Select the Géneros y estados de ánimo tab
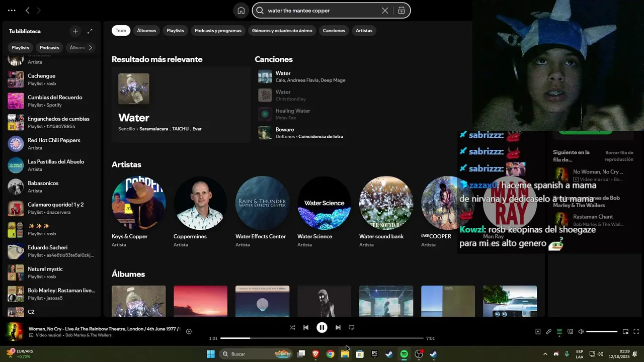Screen dimensions: 644x362 pyautogui.click(x=282, y=31)
